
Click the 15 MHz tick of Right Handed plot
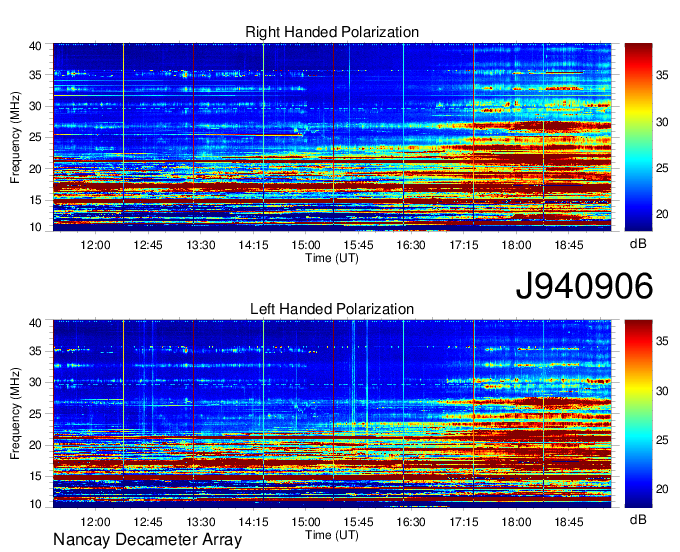pos(35,200)
